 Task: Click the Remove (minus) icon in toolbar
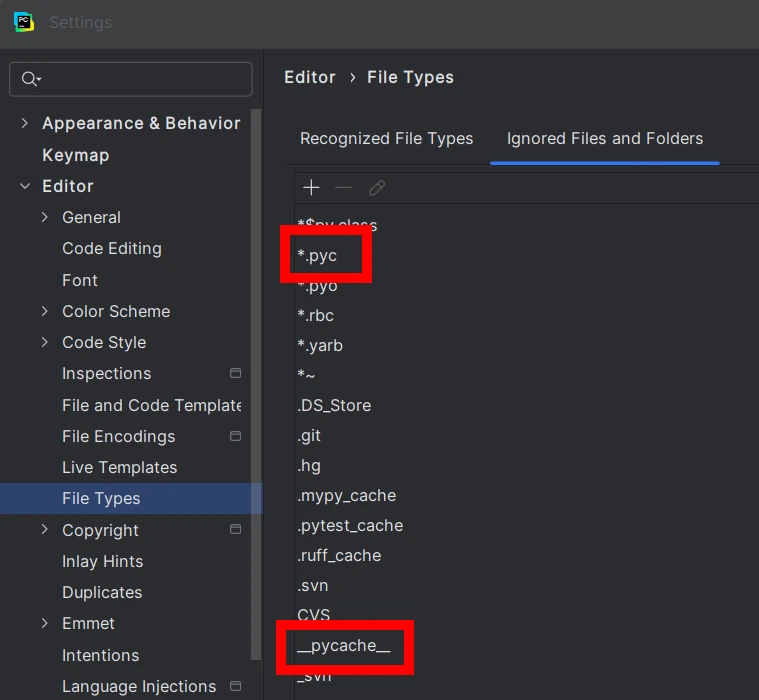tap(343, 188)
